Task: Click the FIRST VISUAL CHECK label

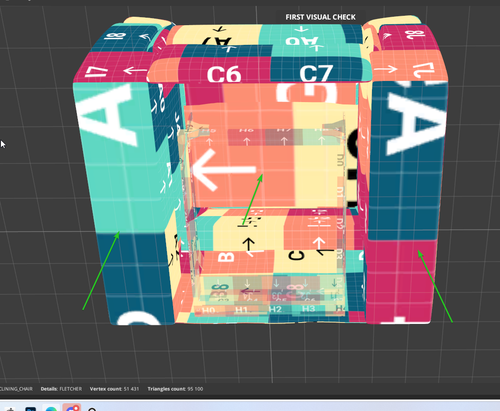Action: (x=320, y=17)
